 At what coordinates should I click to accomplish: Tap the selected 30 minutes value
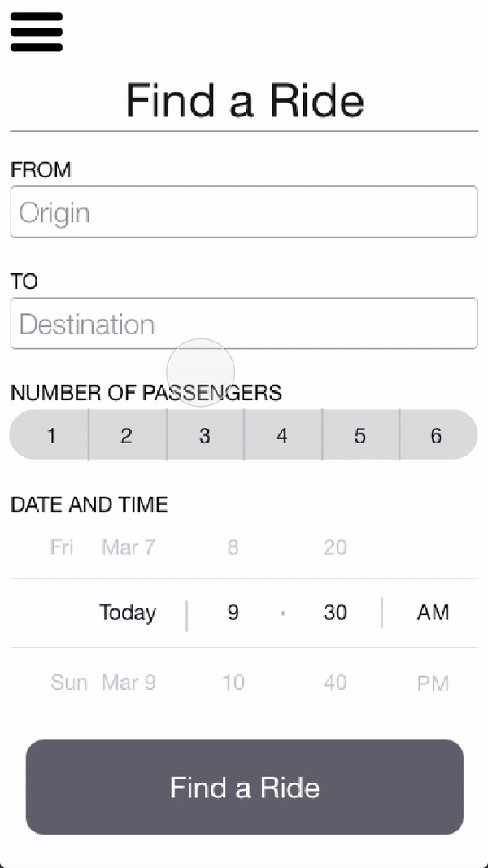[335, 613]
